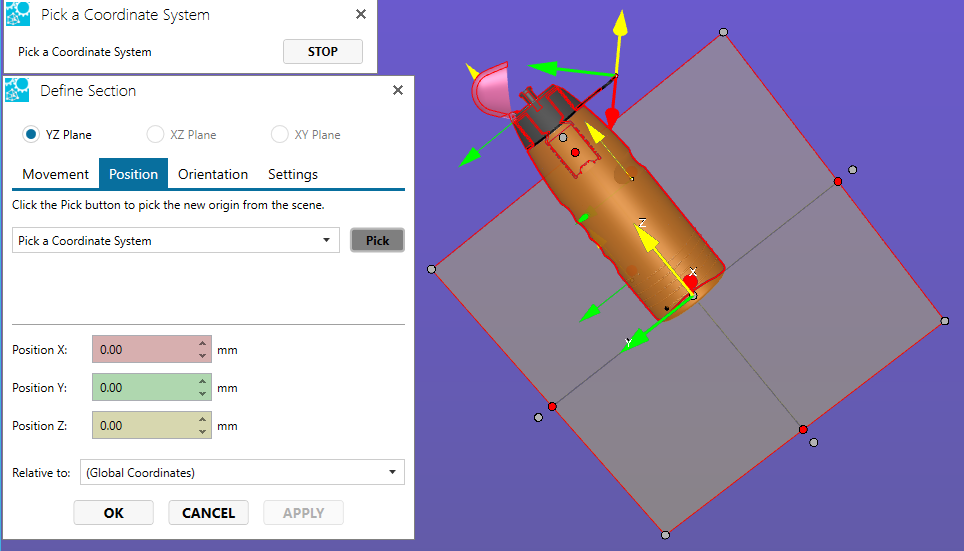
Task: Decrease Position X with down stepper
Action: 203,356
